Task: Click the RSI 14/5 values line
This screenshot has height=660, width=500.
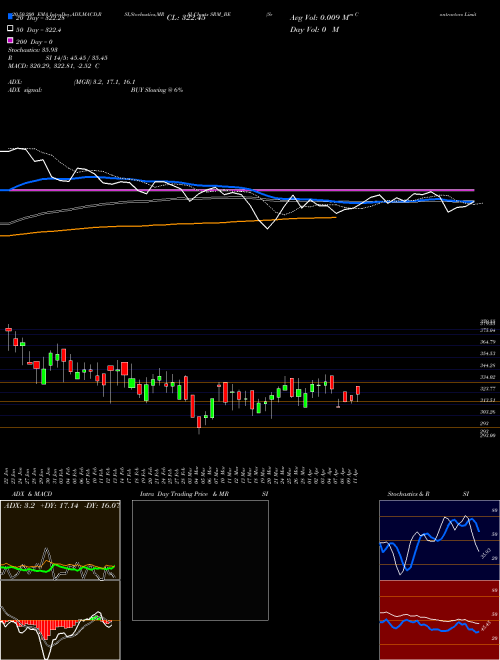Action: (x=58, y=59)
